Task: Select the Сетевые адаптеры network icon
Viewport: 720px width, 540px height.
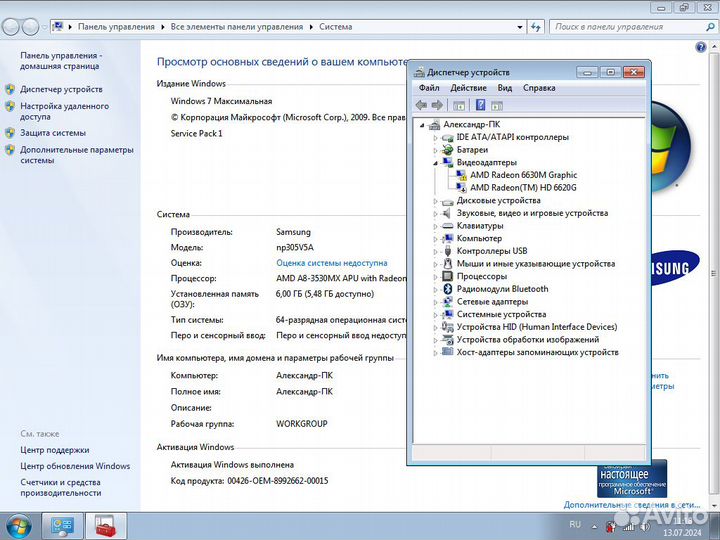Action: pos(447,302)
